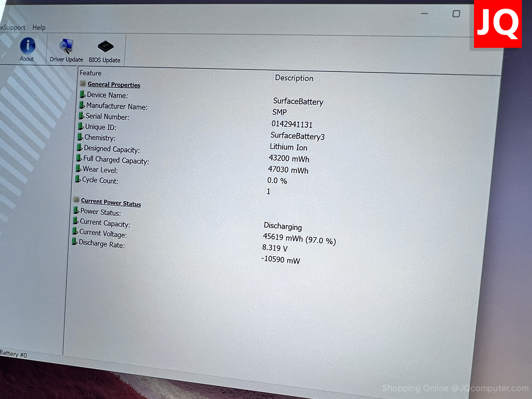The width and height of the screenshot is (532, 399).
Task: Click the manufacturer value SMP
Action: click(280, 113)
